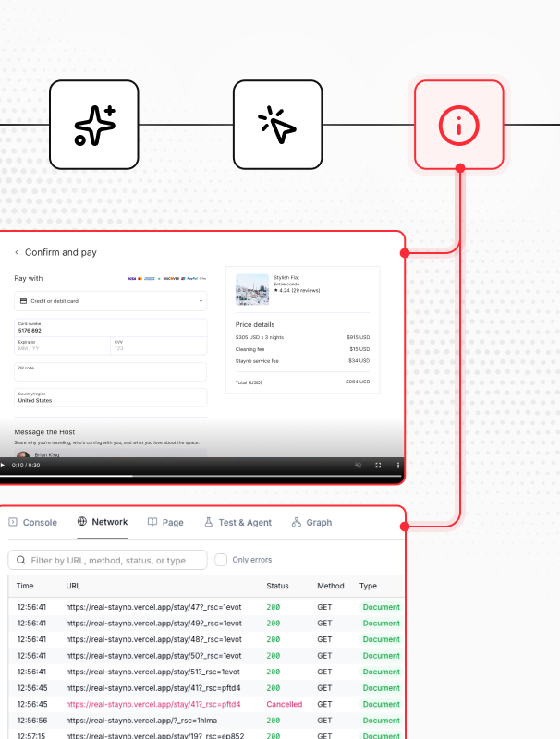Click the Message the Host heading
Viewport: 560px width, 739px height.
[x=44, y=431]
